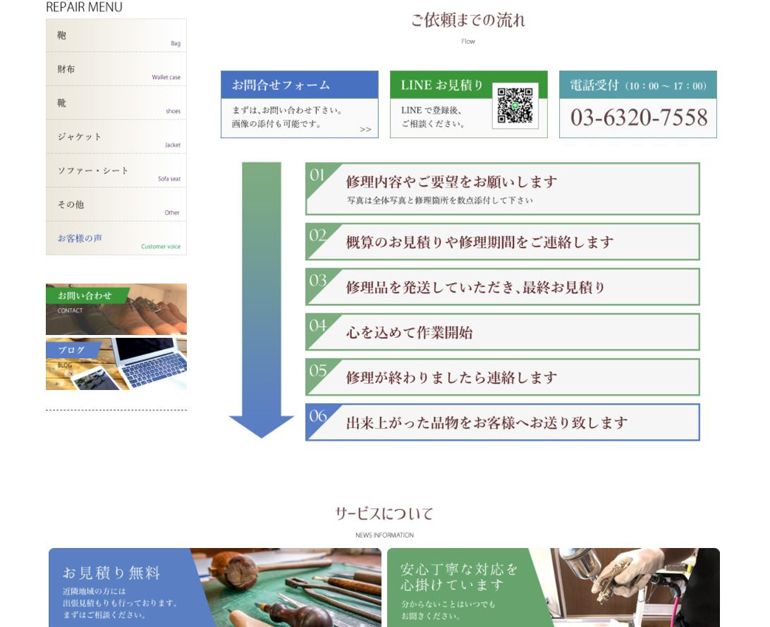Click the LINE QR code image

pyautogui.click(x=515, y=106)
